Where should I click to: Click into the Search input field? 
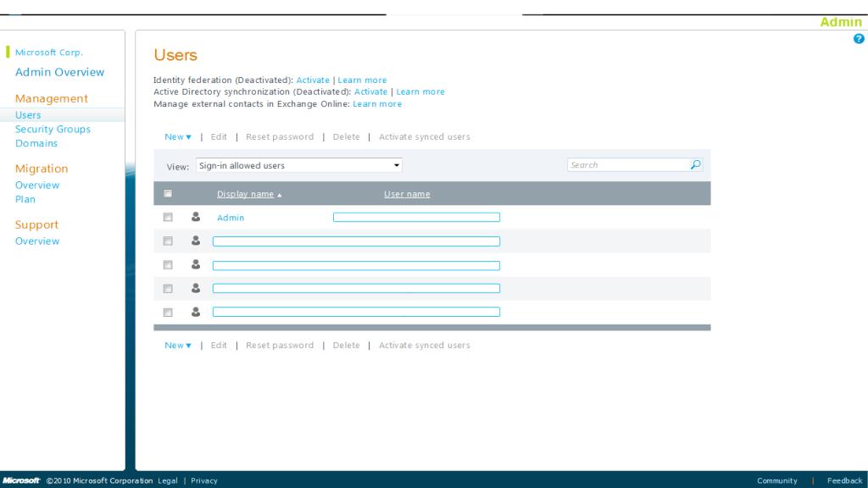point(628,165)
